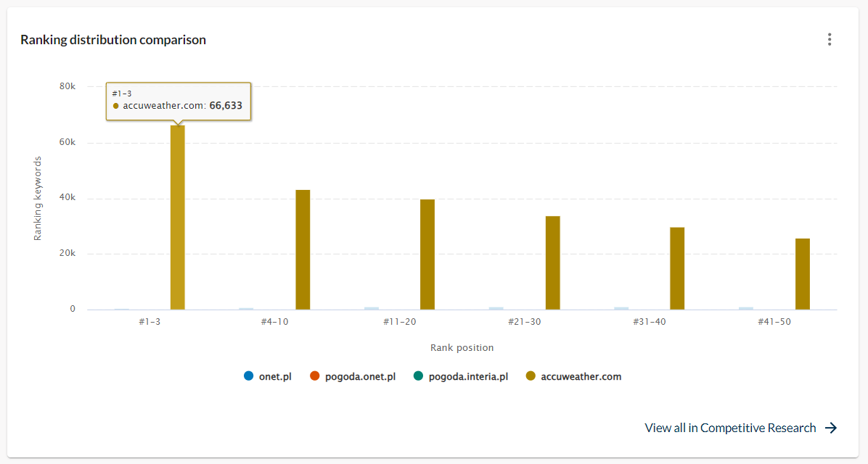Click the Rank position axis title
Image resolution: width=868 pixels, height=464 pixels.
click(x=462, y=348)
